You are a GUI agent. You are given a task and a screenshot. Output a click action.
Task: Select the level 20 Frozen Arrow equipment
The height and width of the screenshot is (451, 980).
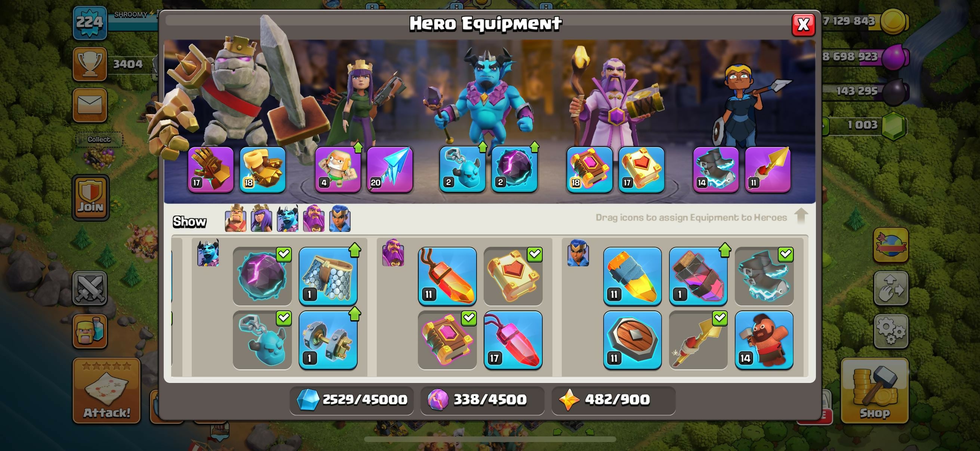pyautogui.click(x=389, y=169)
